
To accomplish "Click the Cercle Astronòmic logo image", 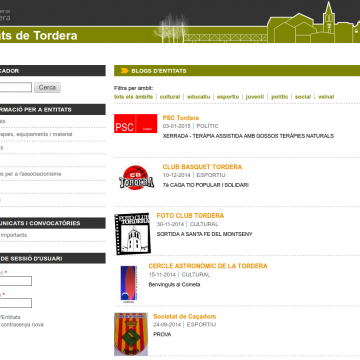I will click(129, 284).
